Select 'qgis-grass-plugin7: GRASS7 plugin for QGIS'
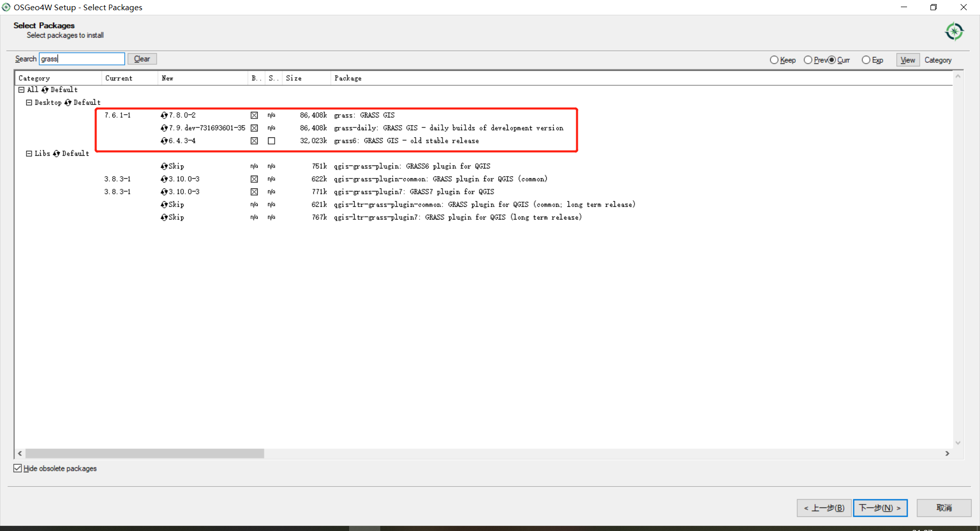The height and width of the screenshot is (531, 980). [x=414, y=192]
